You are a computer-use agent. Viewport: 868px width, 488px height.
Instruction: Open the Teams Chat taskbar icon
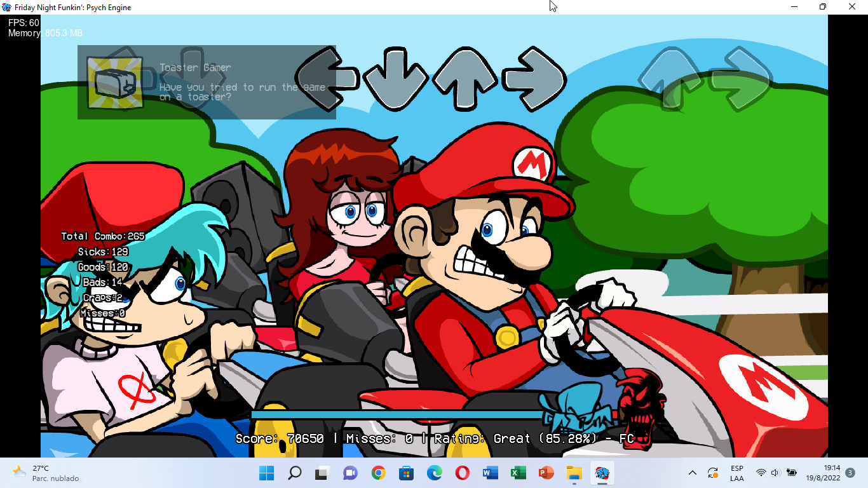(351, 473)
